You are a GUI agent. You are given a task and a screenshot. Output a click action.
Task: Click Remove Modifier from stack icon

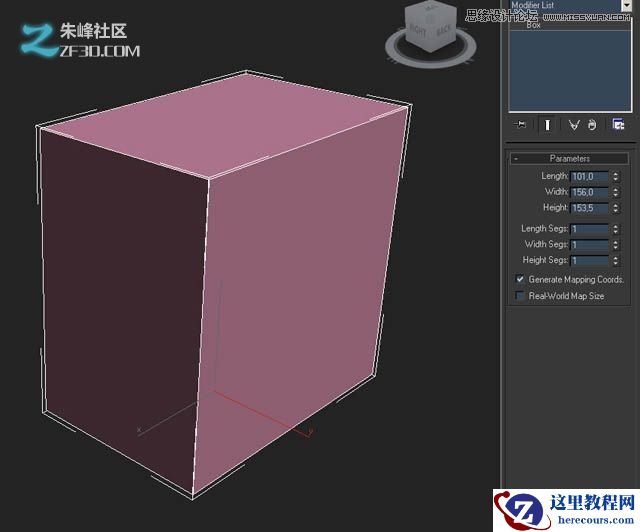(x=592, y=125)
